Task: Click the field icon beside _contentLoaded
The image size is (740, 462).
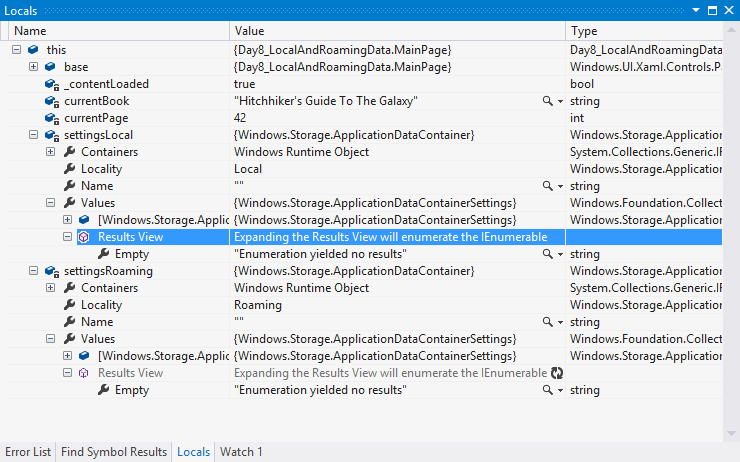Action: coord(51,84)
